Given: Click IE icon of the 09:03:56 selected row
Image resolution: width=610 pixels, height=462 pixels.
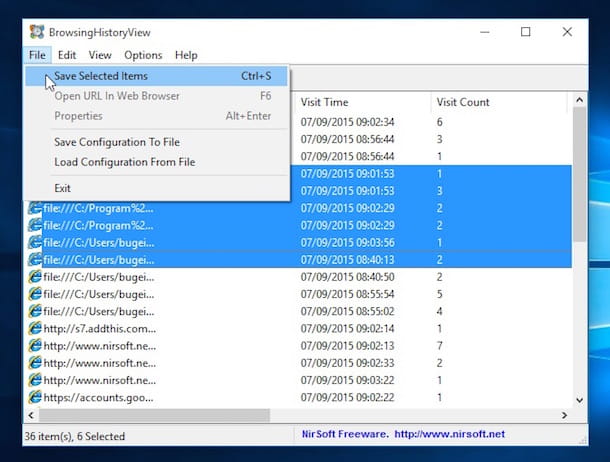Looking at the screenshot, I should click(35, 243).
